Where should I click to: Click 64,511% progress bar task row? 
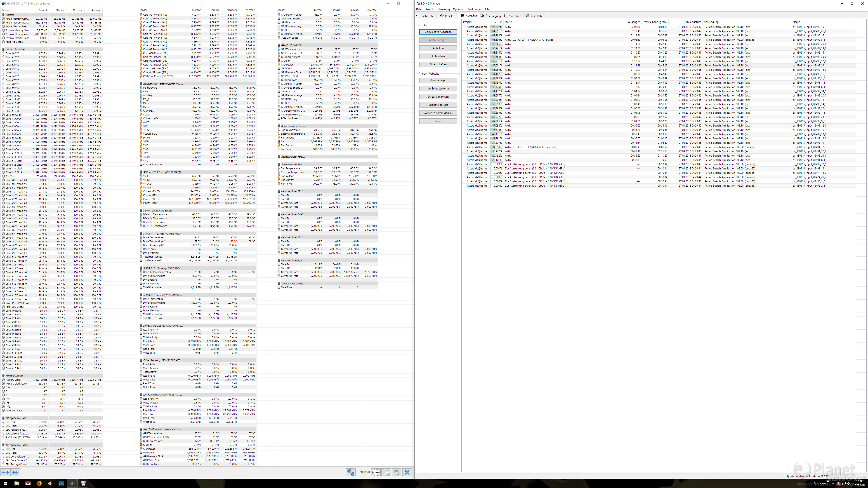(x=497, y=31)
